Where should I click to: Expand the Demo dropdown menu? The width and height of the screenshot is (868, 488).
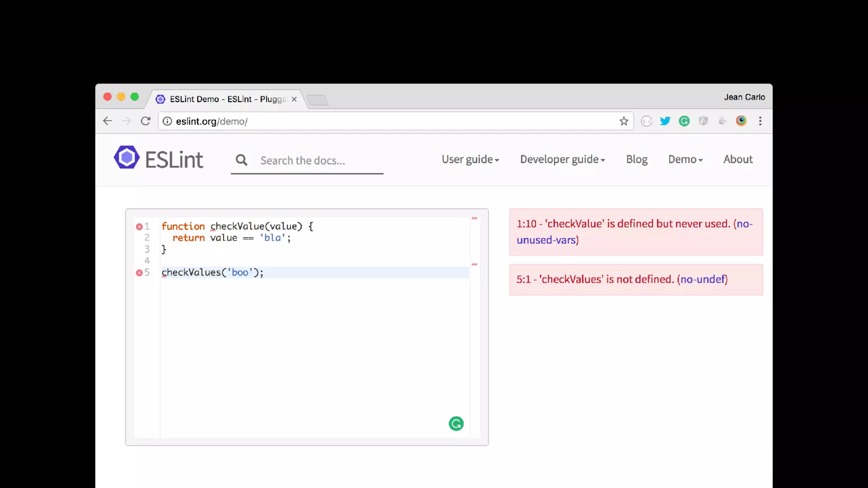point(685,159)
